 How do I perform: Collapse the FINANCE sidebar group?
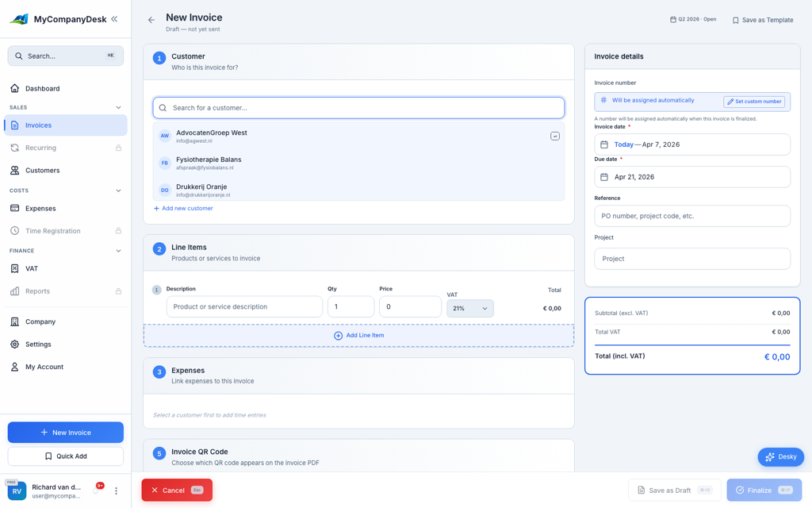[x=118, y=250]
